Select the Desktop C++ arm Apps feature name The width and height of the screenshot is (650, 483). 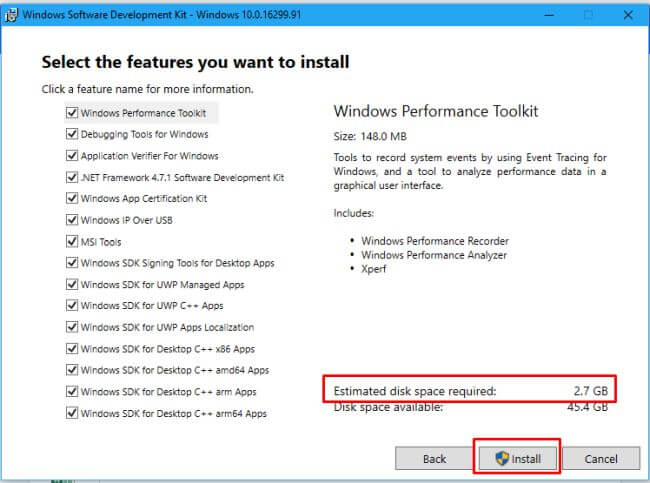pyautogui.click(x=168, y=392)
